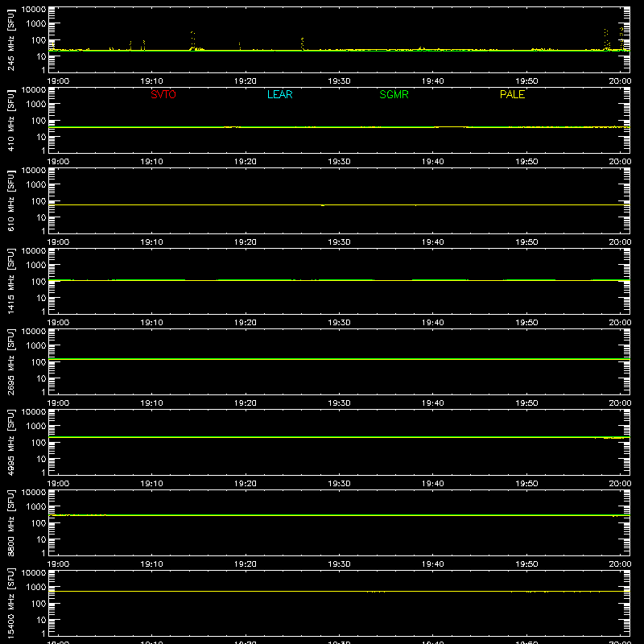Select the green SGMR station label
The height and width of the screenshot is (644, 644).
pyautogui.click(x=394, y=94)
